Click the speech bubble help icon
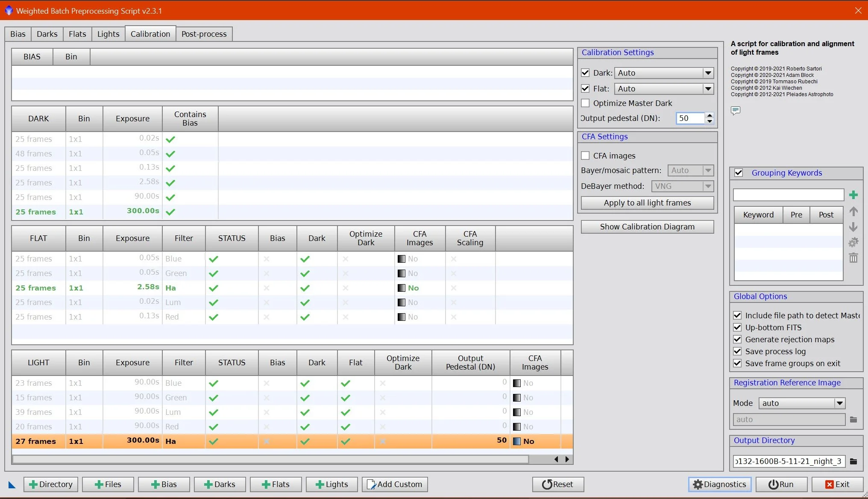This screenshot has width=868, height=499. (x=735, y=111)
